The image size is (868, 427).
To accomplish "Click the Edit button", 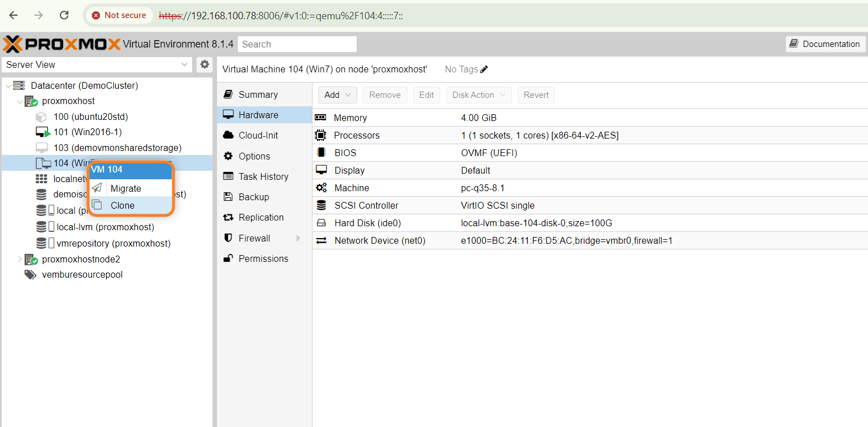I will pos(427,95).
